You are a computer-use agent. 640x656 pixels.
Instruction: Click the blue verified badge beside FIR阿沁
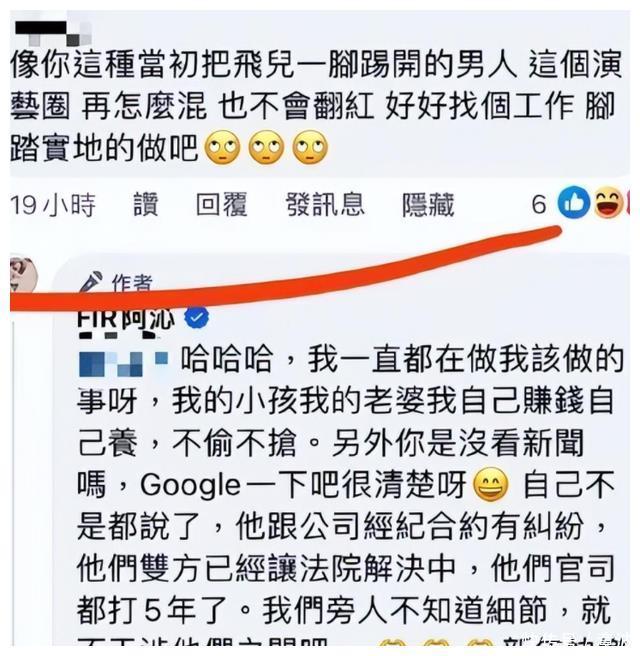click(196, 318)
